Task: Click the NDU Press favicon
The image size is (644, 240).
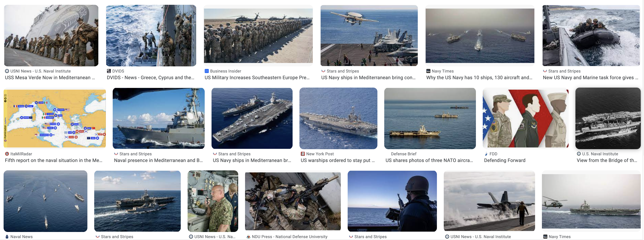Action: point(248,237)
